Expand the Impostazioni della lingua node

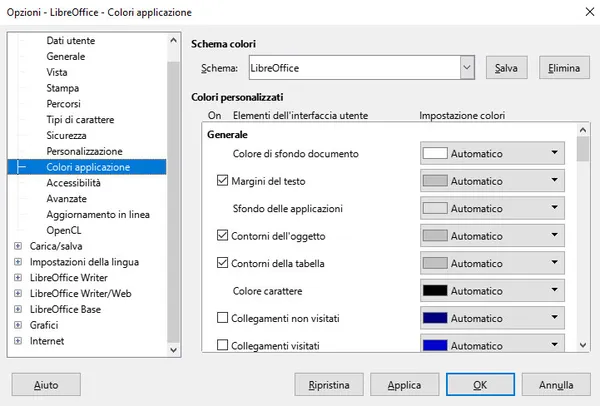pyautogui.click(x=18, y=262)
